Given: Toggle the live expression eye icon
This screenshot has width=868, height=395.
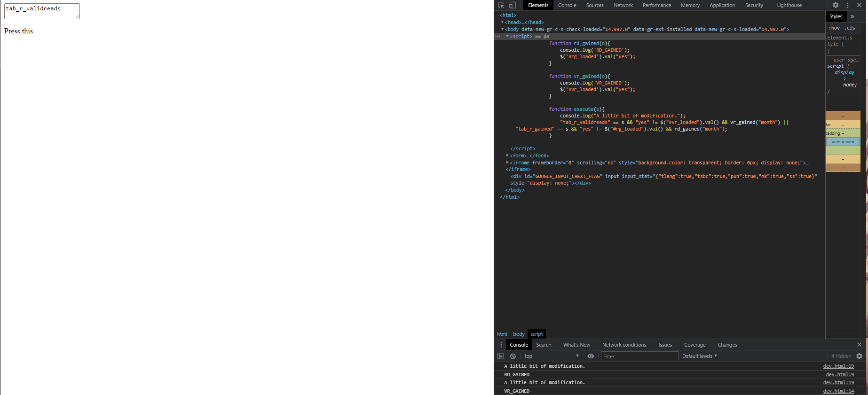Looking at the screenshot, I should tap(591, 356).
